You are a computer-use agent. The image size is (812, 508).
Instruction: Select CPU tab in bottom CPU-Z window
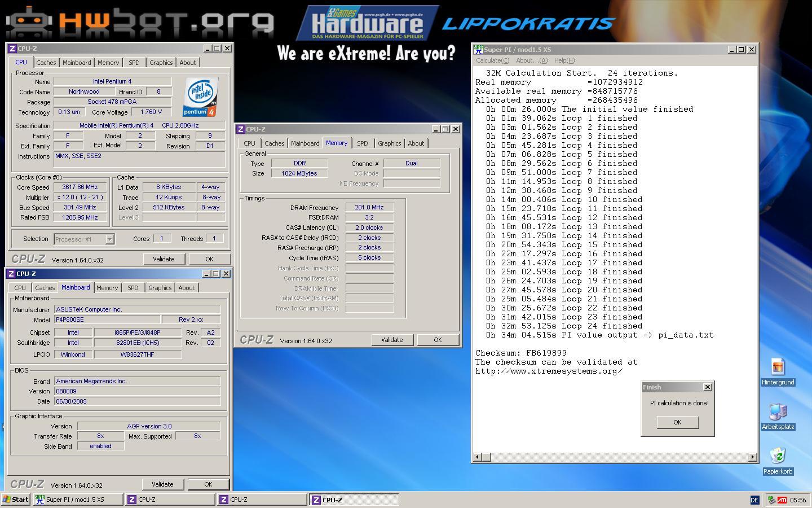pyautogui.click(x=20, y=288)
